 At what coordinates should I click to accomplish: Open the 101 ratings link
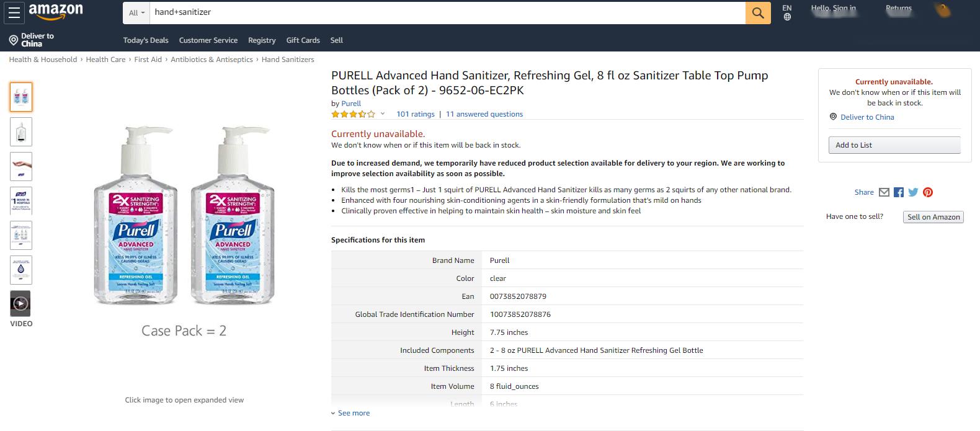416,114
